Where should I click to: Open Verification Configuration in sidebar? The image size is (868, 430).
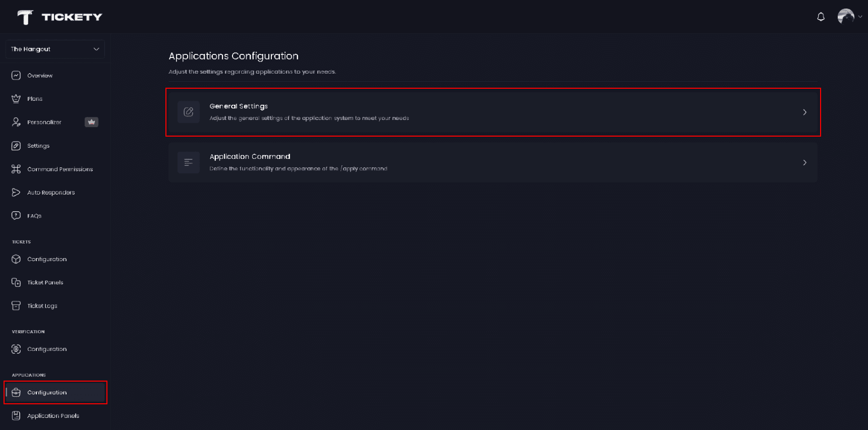46,349
